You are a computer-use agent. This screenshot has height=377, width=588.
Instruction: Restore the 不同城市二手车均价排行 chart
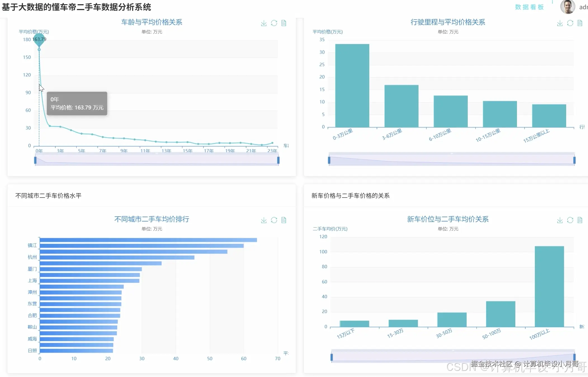274,220
